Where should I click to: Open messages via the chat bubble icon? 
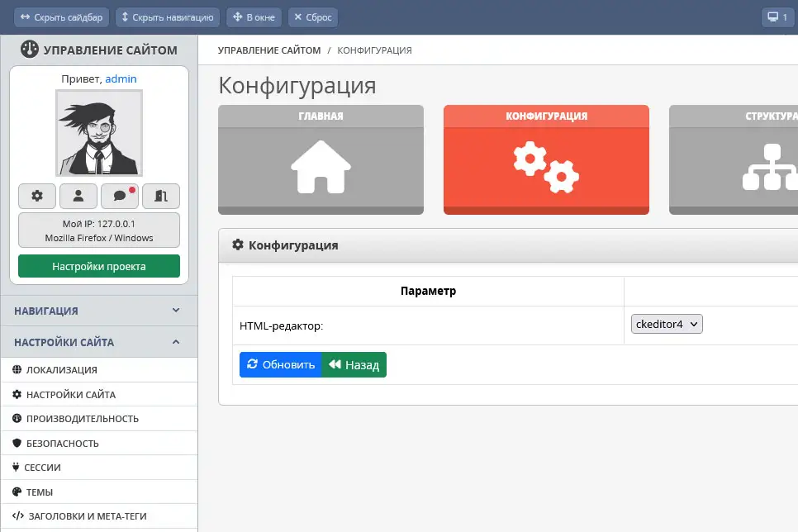(119, 196)
